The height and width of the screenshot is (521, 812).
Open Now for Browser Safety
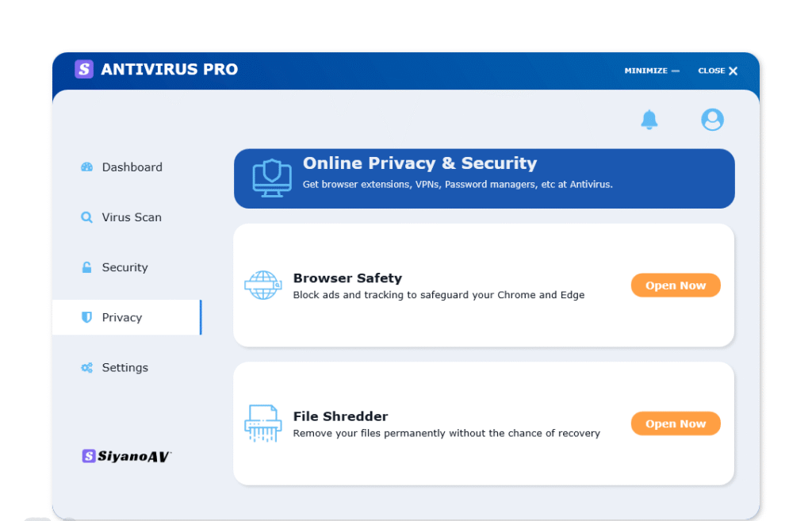click(676, 285)
